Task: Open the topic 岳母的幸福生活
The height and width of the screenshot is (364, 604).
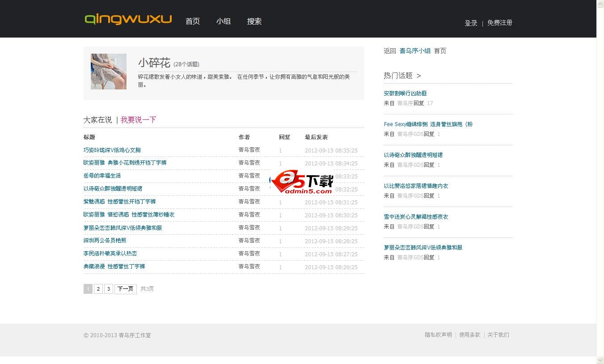Action: tap(102, 176)
